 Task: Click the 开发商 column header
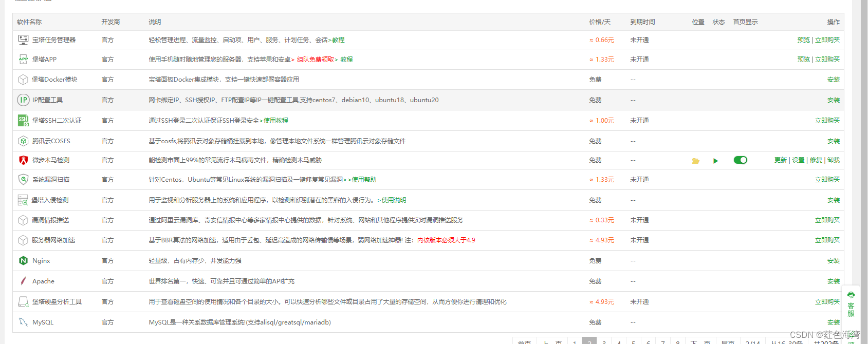point(110,22)
